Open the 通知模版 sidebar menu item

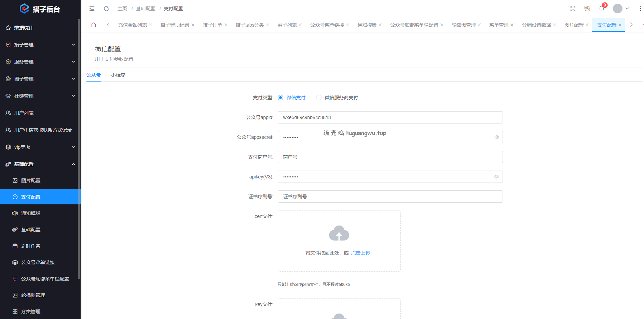tap(31, 213)
